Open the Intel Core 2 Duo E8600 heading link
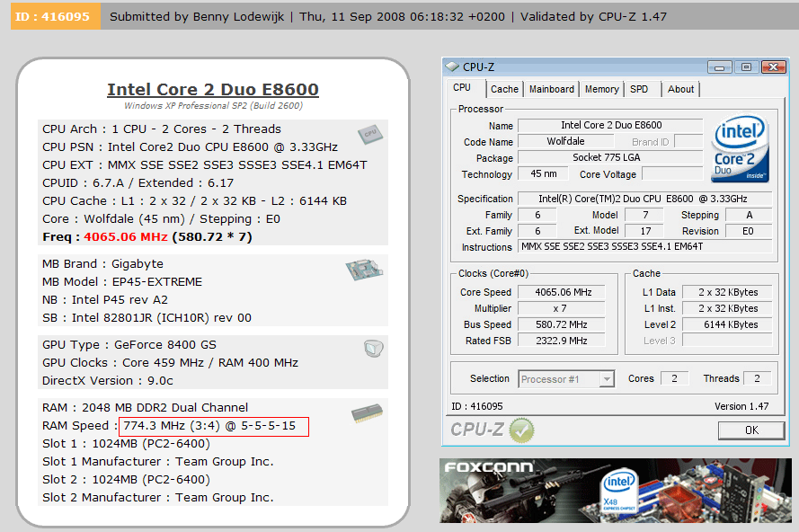The width and height of the screenshot is (799, 532). (x=213, y=89)
